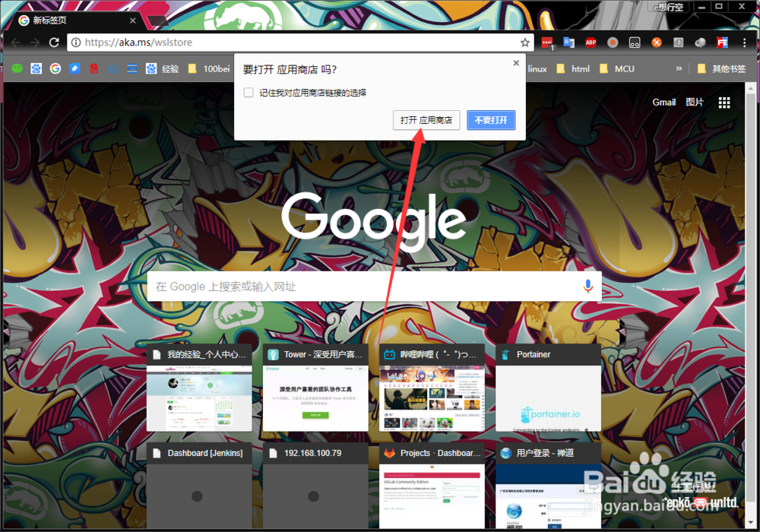Viewport: 760px width, 532px height.
Task: Open the blue striped bookmark icon
Action: click(x=131, y=69)
